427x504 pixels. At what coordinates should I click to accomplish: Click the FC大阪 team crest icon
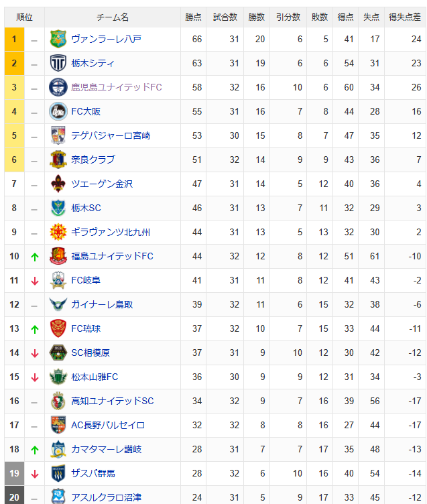[x=58, y=112]
